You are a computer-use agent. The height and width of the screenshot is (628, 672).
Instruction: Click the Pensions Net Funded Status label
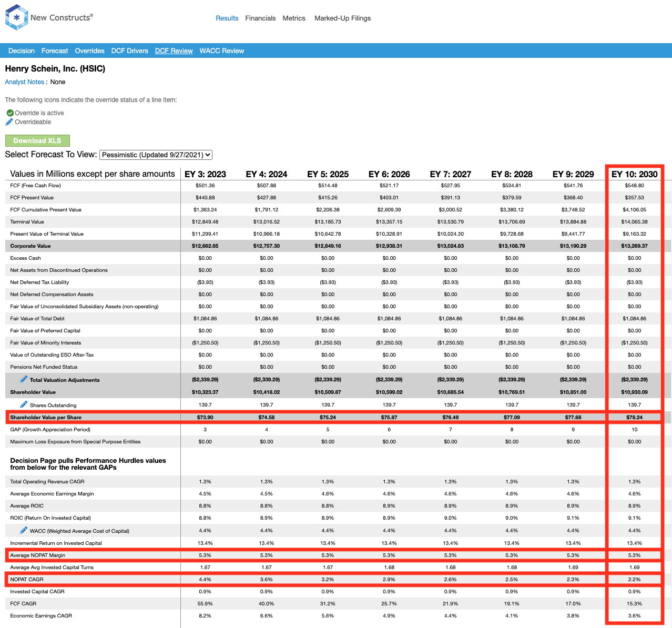click(x=44, y=367)
